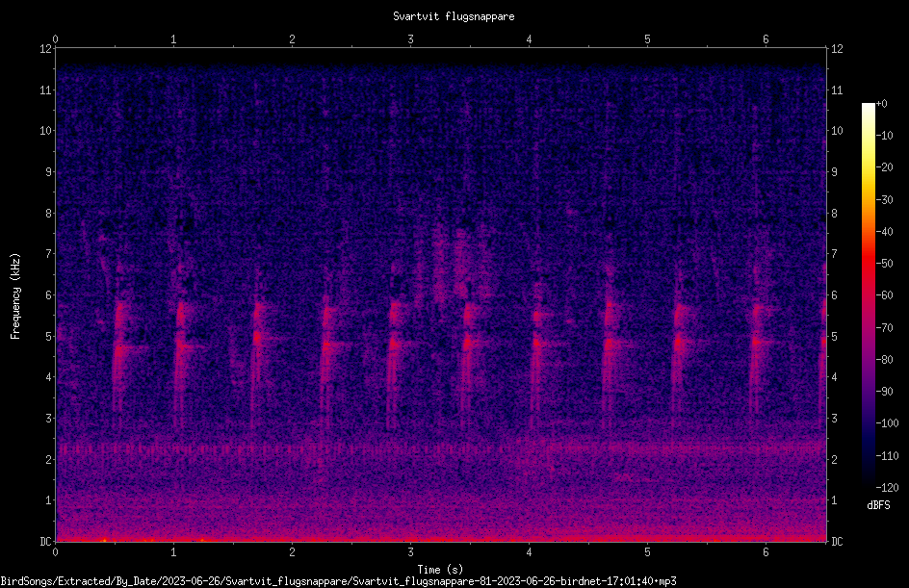
Task: Click "1" on the left frequency axis
Action: click(x=49, y=500)
